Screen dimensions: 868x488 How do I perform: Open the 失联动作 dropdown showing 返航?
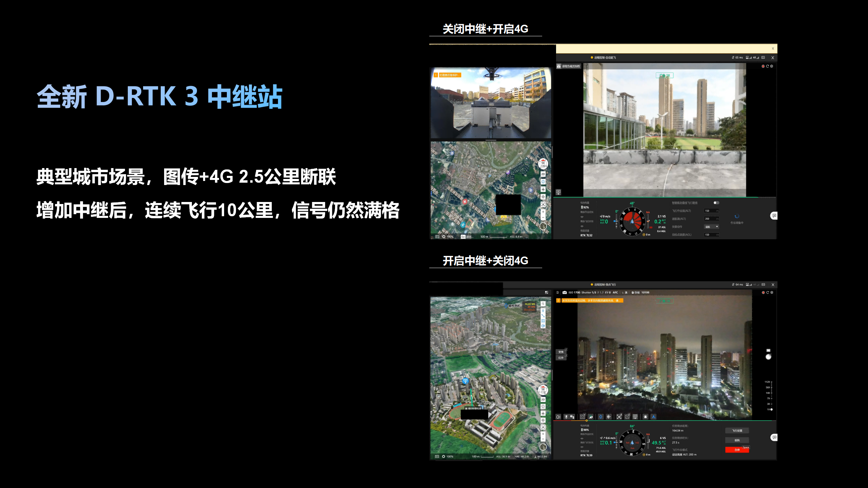click(712, 227)
